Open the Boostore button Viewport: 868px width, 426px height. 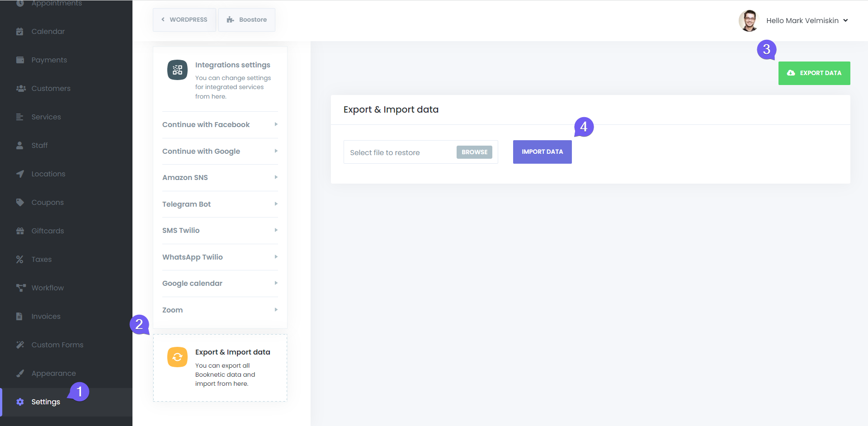tap(247, 19)
